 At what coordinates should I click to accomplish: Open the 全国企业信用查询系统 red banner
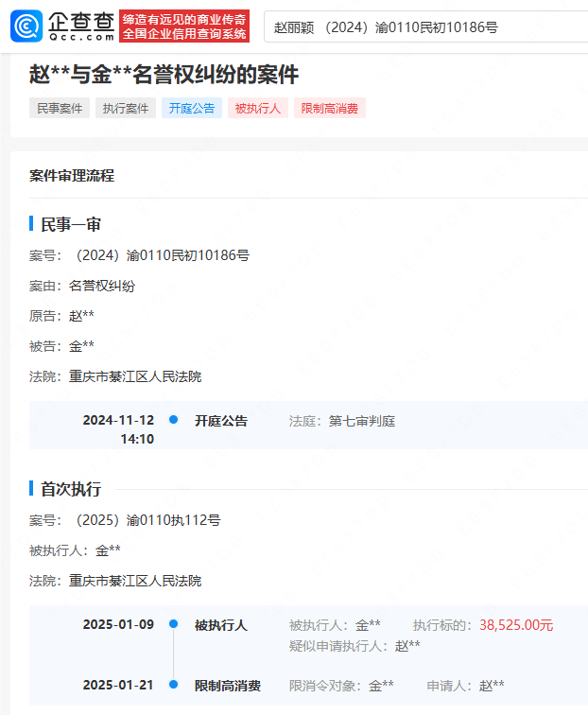[184, 26]
